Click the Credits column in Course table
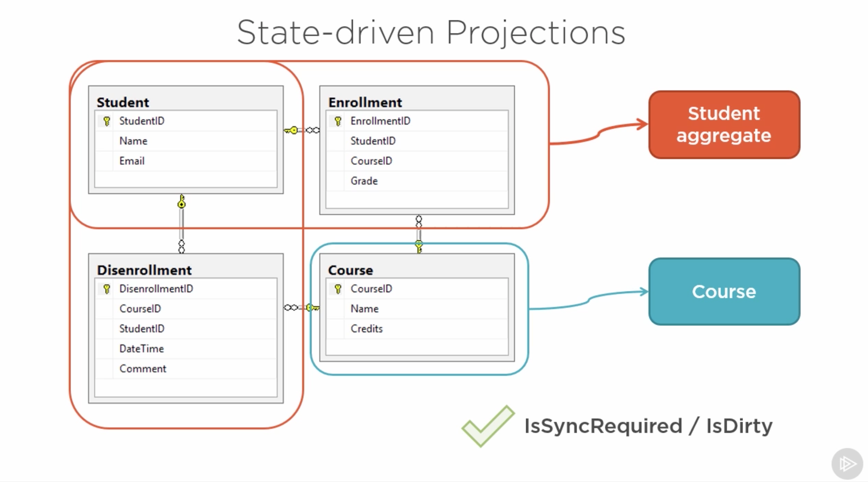 click(417, 329)
